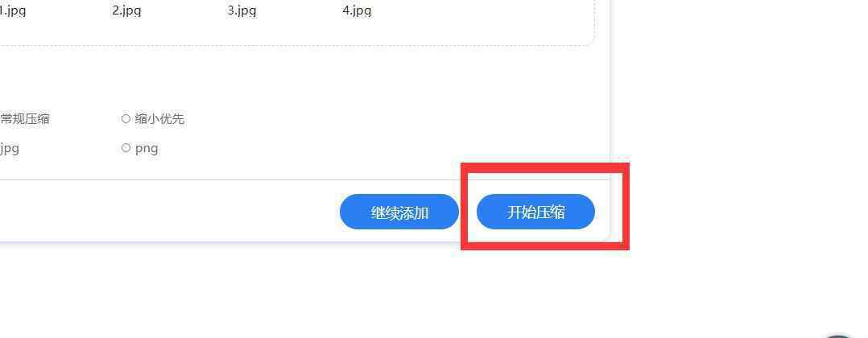This screenshot has height=338, width=868.
Task: Click the 开始压缩 button
Action: [x=535, y=212]
